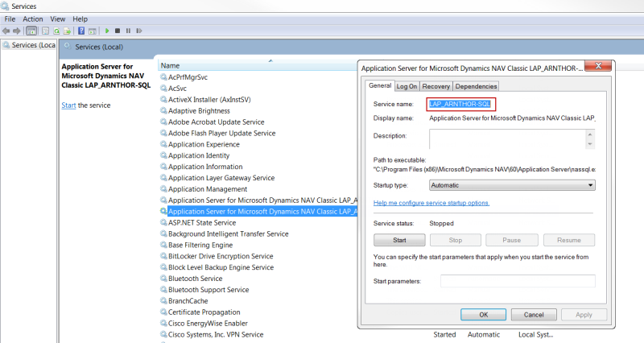Click Cancel in the properties dialog

coord(534,315)
